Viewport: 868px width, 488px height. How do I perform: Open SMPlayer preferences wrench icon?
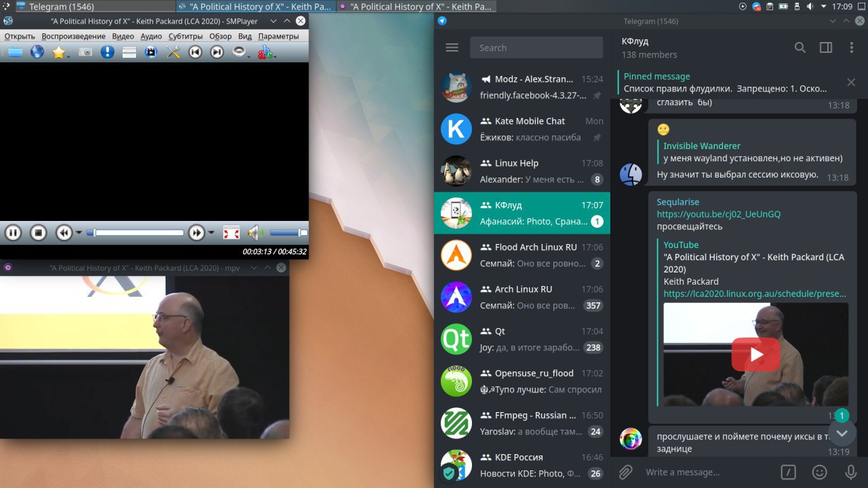174,52
